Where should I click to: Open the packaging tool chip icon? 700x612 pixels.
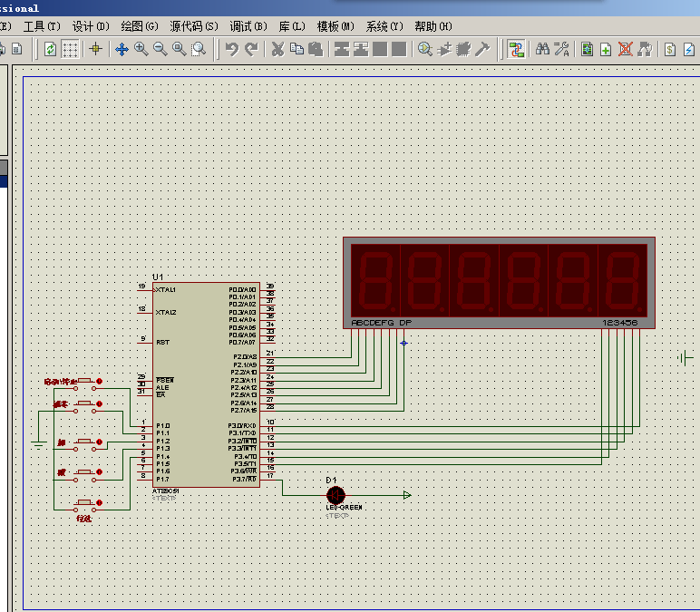tap(464, 49)
